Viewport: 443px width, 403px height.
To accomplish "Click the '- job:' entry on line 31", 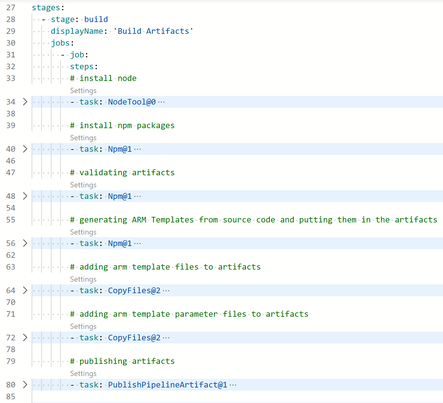I will (x=75, y=55).
